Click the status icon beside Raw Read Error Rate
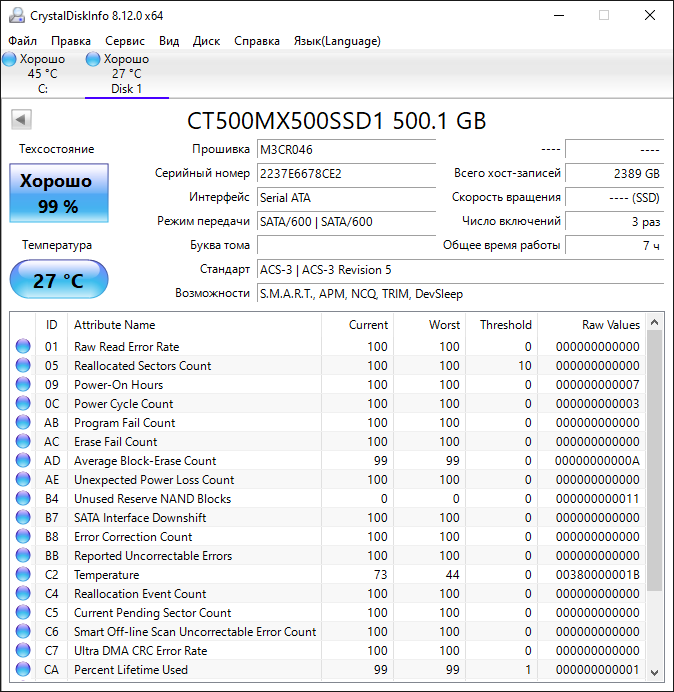This screenshot has height=692, width=674. [x=23, y=347]
